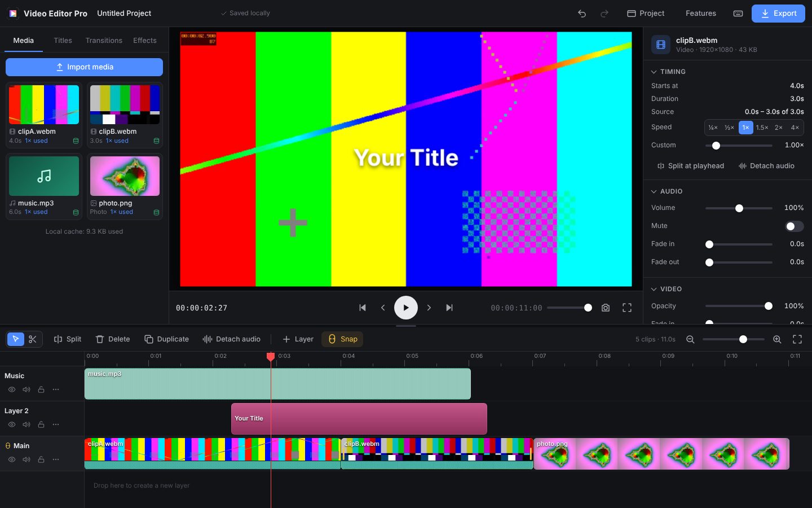Screen dimensions: 812x508
Task: Select the razor scissors tool
Action: (33, 339)
